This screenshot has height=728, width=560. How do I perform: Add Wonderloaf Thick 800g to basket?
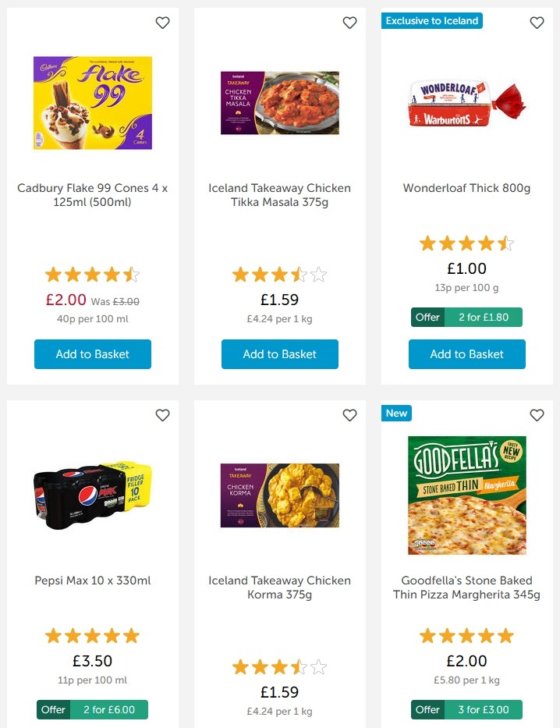(x=466, y=353)
